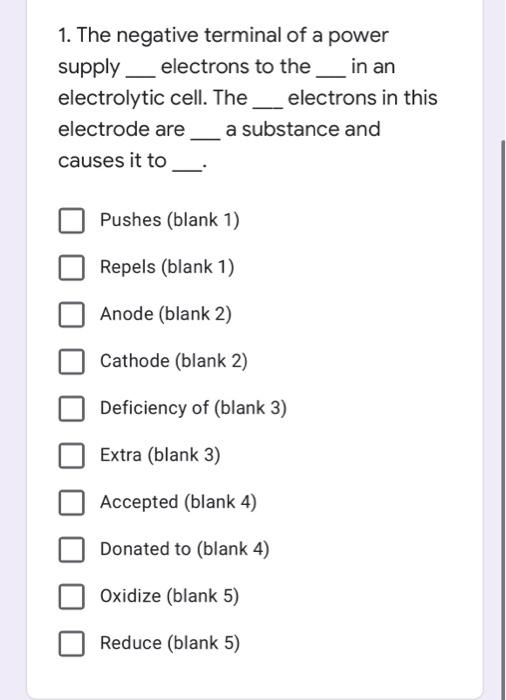Click the Donated to (blank 4) label

coord(185,549)
